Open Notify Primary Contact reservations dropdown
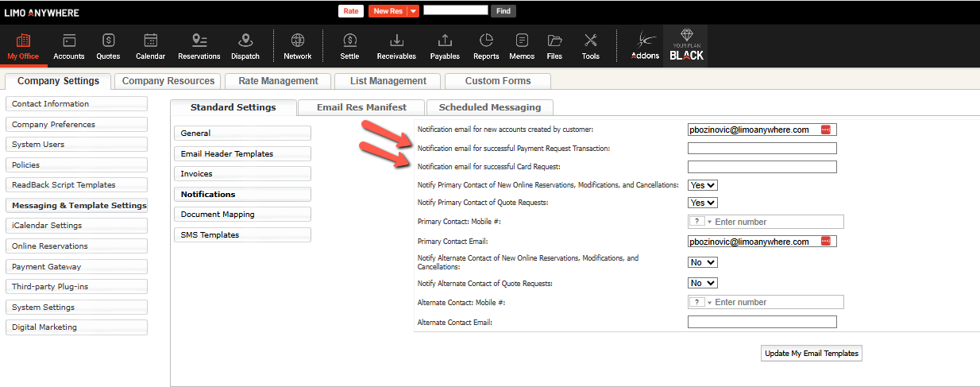980x387 pixels. (703, 184)
